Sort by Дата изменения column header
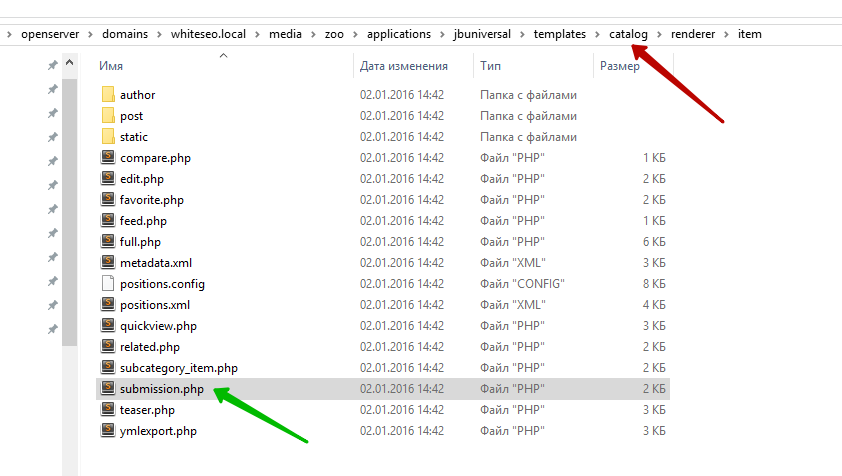 tap(403, 66)
